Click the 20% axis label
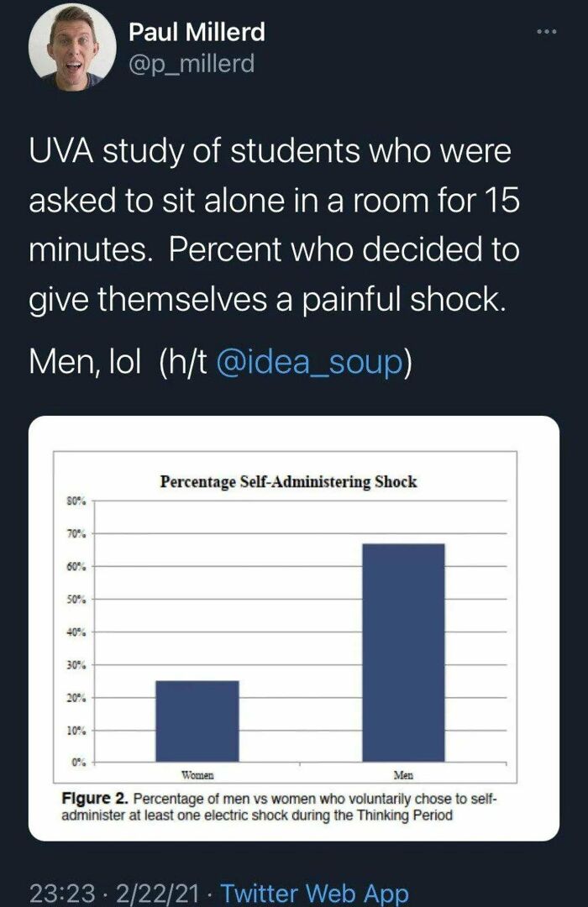Viewport: 588px width, 907px height. point(76,698)
